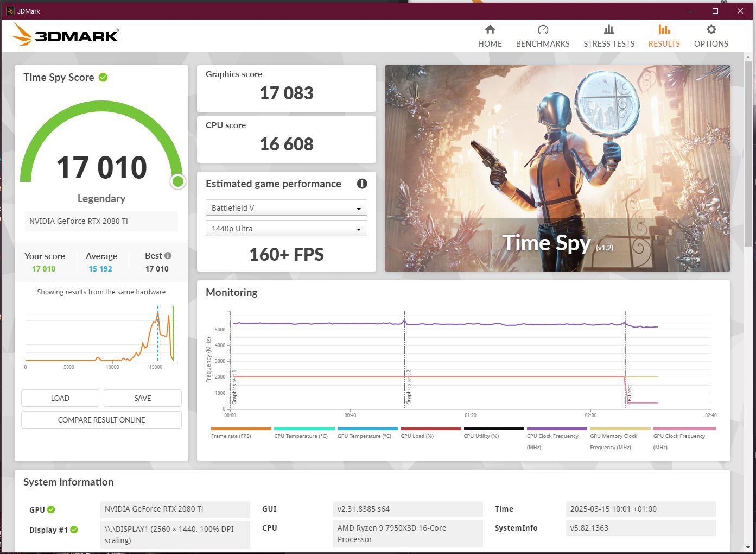The height and width of the screenshot is (554, 756).
Task: Click the green check next to Time Spy Score
Action: (x=103, y=77)
